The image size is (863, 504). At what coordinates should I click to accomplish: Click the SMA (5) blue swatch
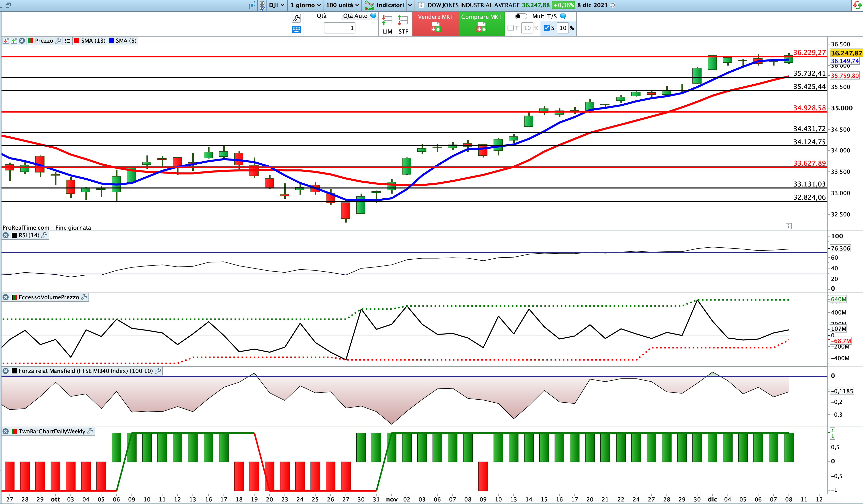pyautogui.click(x=111, y=41)
